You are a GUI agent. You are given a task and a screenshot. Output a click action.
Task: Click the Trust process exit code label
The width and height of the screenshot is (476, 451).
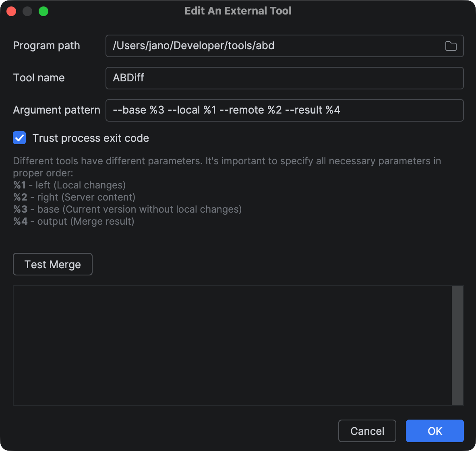point(90,138)
